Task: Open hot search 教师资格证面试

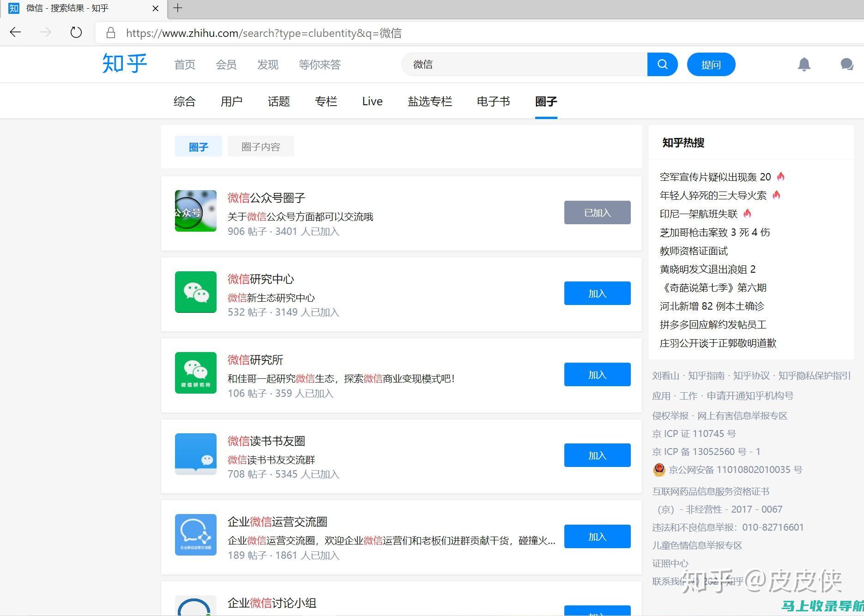Action: pos(694,251)
